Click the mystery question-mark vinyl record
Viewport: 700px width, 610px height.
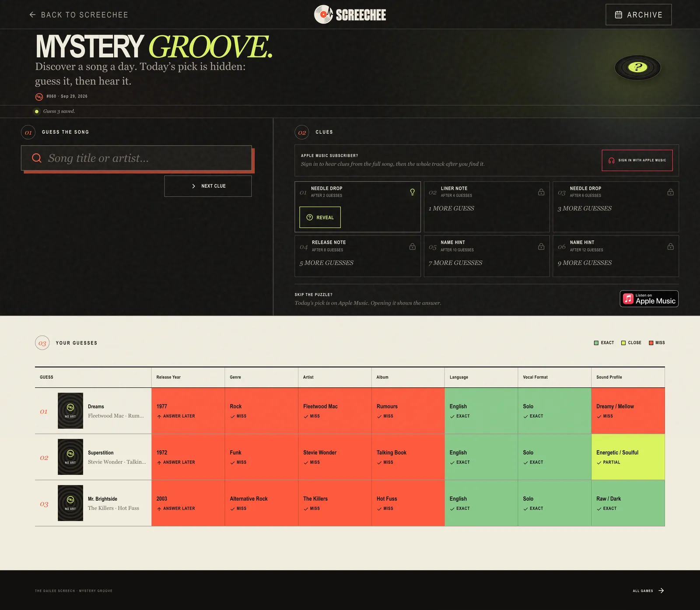(x=637, y=67)
